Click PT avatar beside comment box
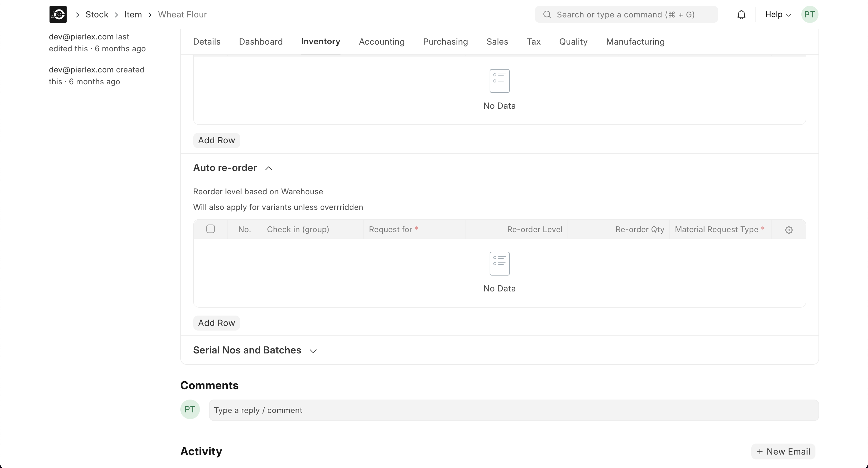868x468 pixels. (x=190, y=409)
